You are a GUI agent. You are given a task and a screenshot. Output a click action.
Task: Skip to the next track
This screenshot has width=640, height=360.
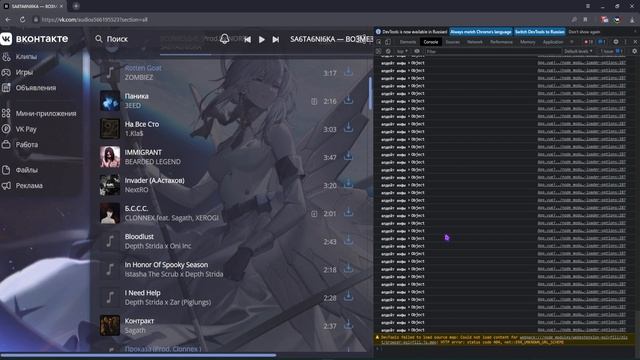(276, 39)
